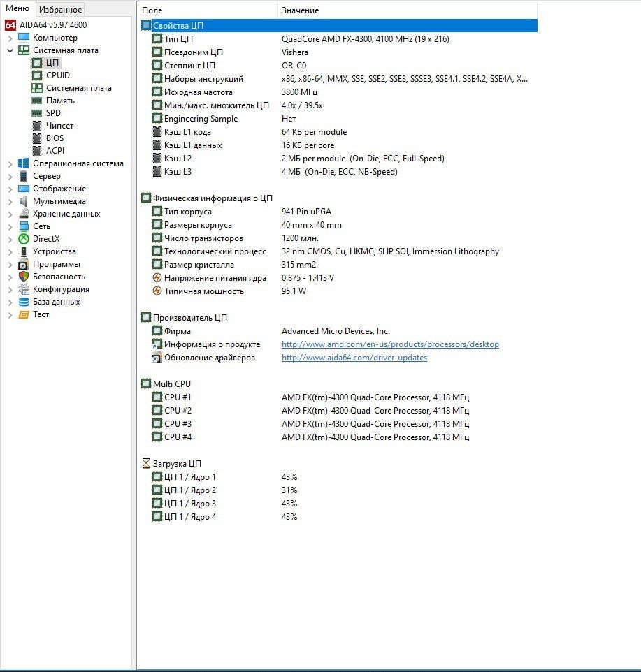Click the Windows logo beside Операционная система
The height and width of the screenshot is (672, 641).
pyautogui.click(x=24, y=163)
